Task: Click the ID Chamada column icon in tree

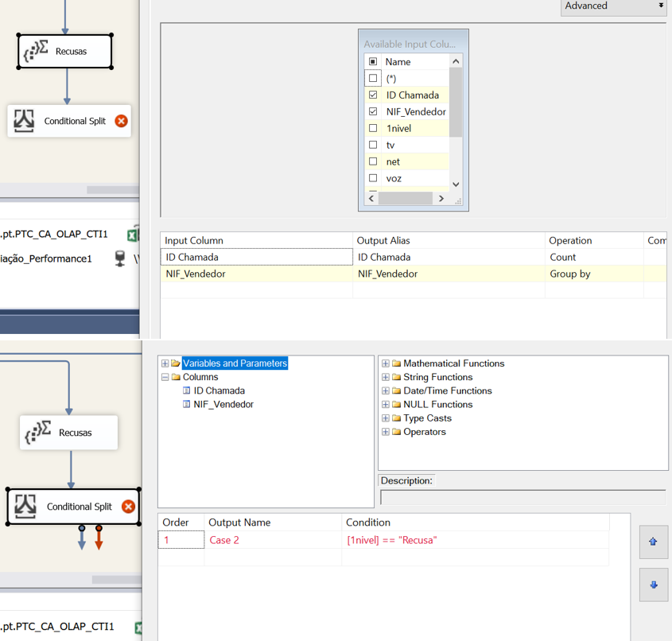Action: (x=186, y=390)
